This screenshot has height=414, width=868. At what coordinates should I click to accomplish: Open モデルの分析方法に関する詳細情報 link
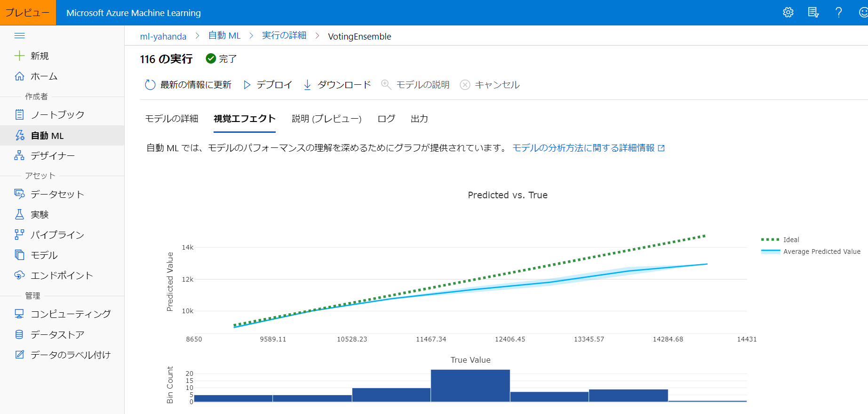coord(583,148)
